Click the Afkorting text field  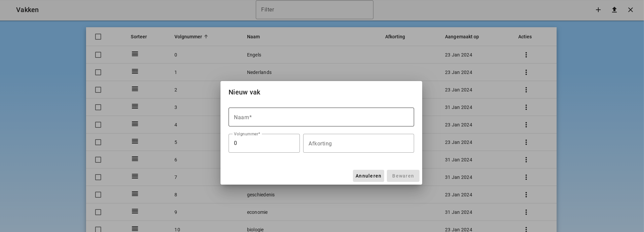(x=358, y=143)
